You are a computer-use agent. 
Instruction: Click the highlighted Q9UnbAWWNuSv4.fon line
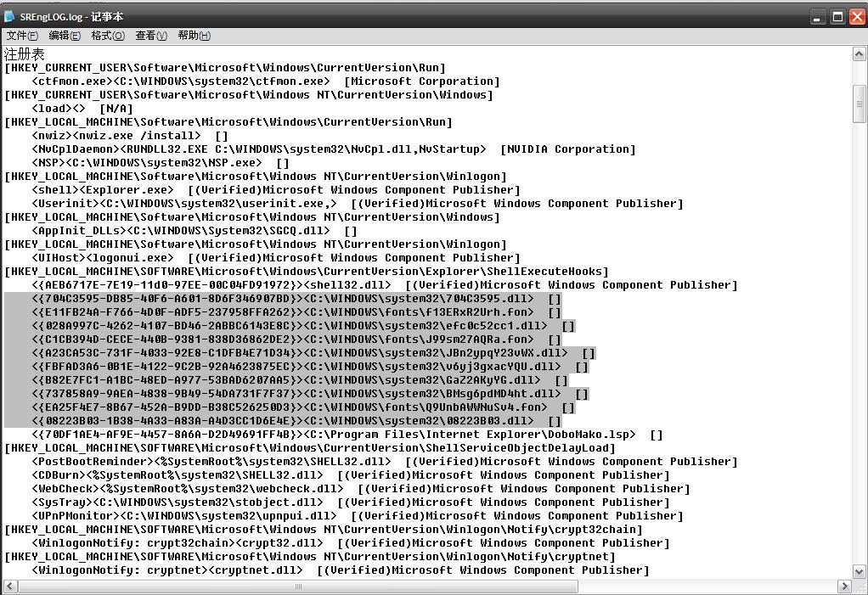tap(303, 407)
